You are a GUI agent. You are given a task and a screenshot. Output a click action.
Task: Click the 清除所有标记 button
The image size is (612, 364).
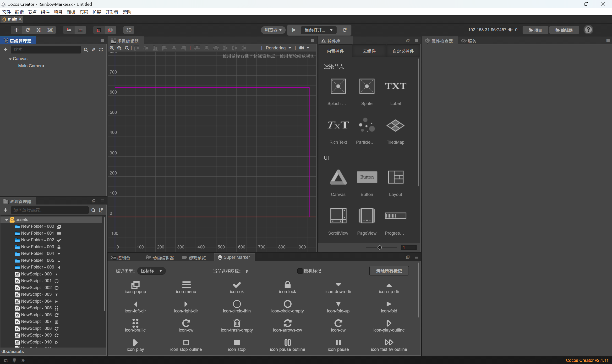coord(389,271)
